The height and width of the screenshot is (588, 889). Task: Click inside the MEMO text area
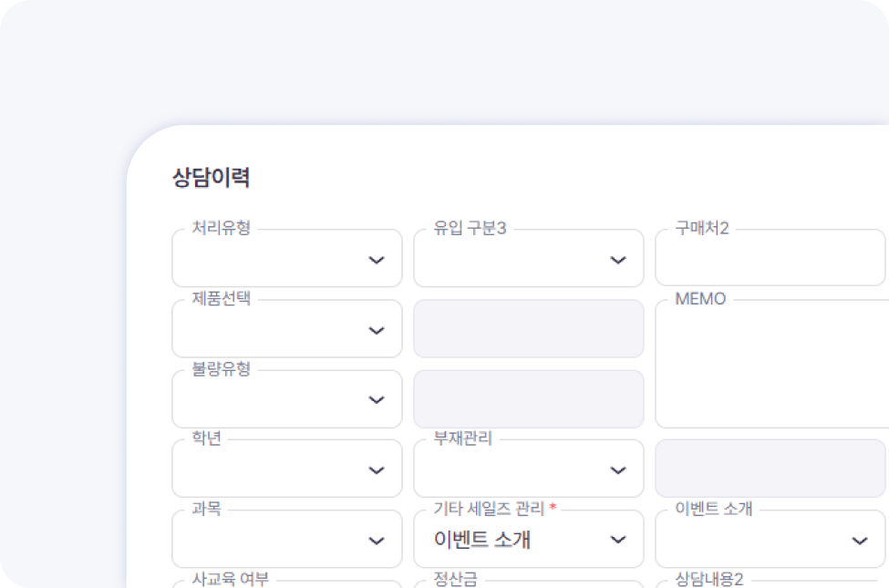click(770, 365)
